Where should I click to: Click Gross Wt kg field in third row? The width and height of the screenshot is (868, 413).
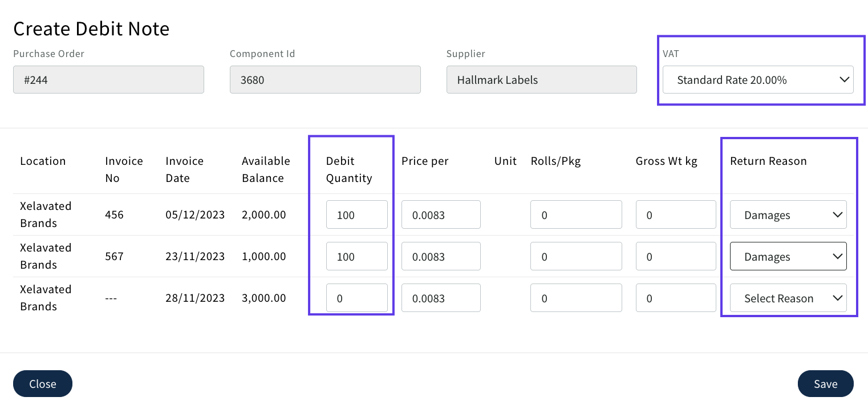[676, 298]
